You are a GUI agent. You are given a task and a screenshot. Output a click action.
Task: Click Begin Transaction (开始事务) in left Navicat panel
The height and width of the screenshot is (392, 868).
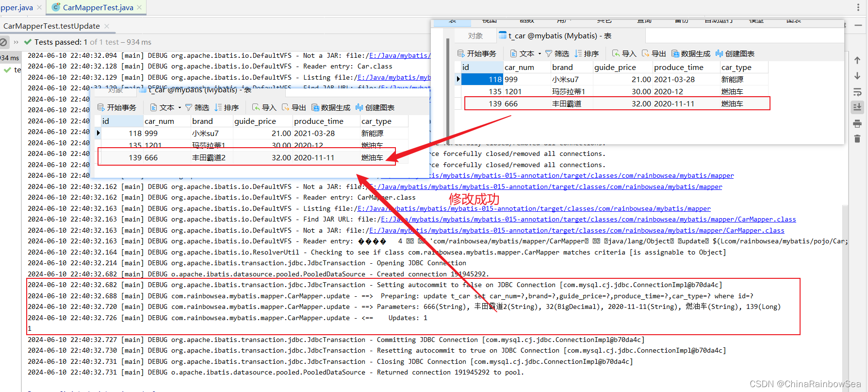(x=117, y=107)
